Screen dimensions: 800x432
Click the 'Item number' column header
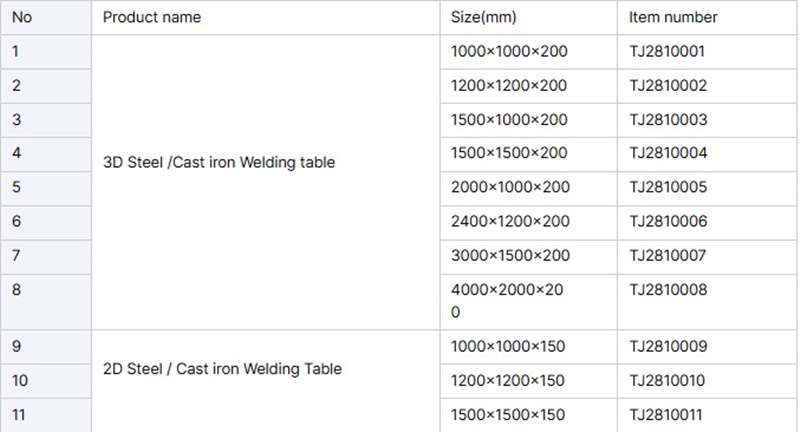(x=673, y=17)
